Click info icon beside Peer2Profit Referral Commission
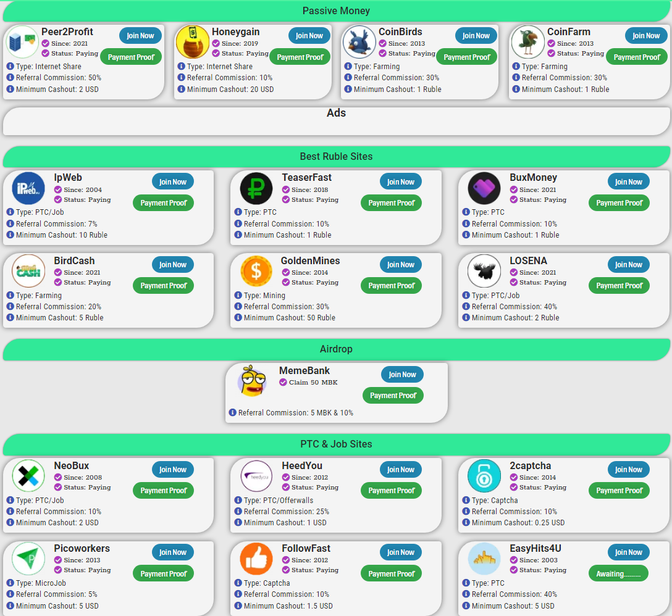The width and height of the screenshot is (672, 616). tap(10, 78)
